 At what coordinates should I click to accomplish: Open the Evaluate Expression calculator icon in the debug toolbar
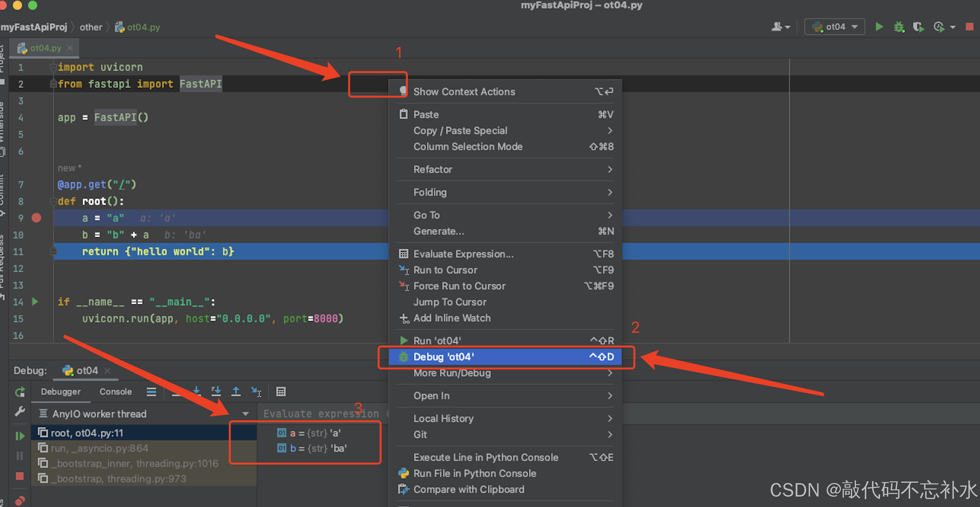pos(281,392)
